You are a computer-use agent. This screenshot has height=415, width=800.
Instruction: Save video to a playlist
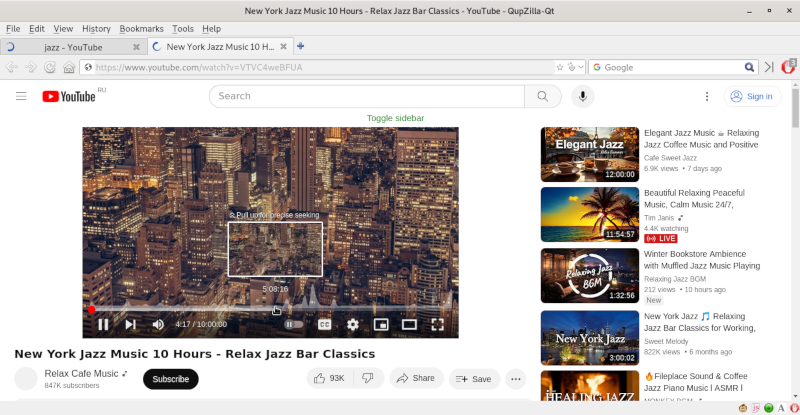pyautogui.click(x=474, y=379)
